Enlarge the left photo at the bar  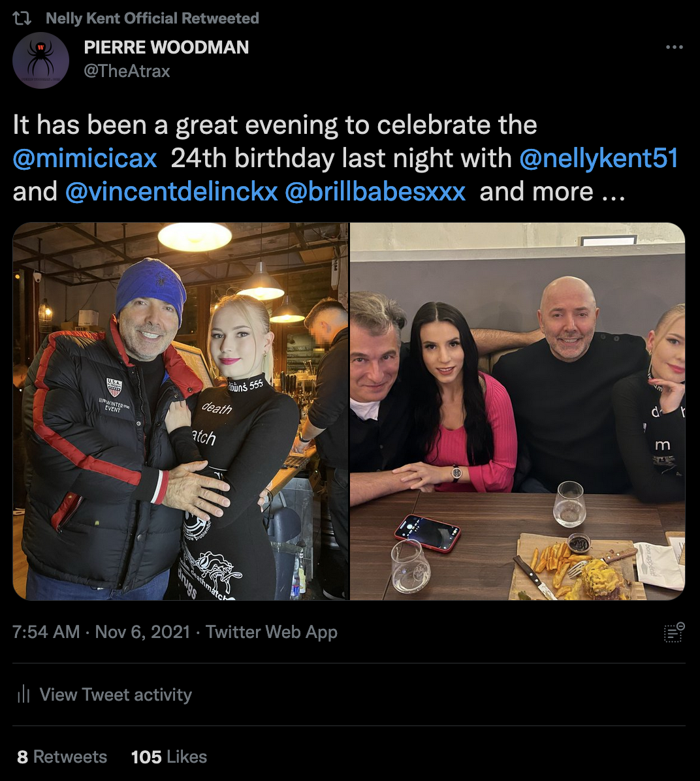click(x=181, y=411)
